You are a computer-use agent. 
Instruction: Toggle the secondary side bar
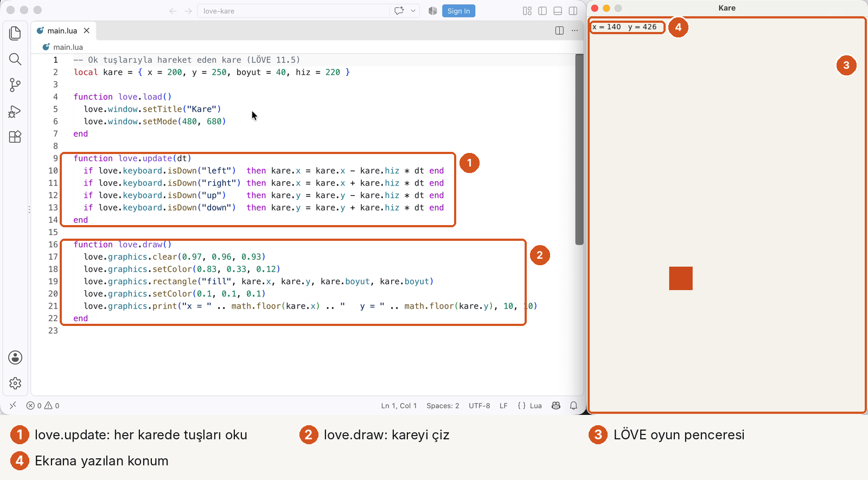coord(573,11)
